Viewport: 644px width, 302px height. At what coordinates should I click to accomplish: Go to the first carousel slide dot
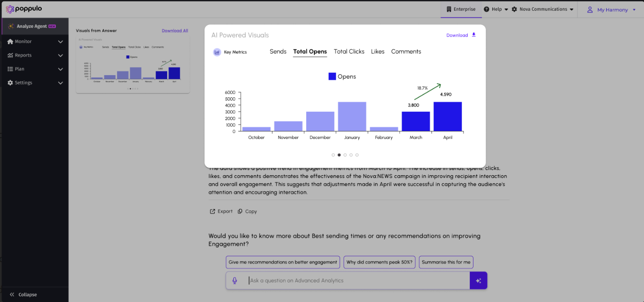[333, 155]
